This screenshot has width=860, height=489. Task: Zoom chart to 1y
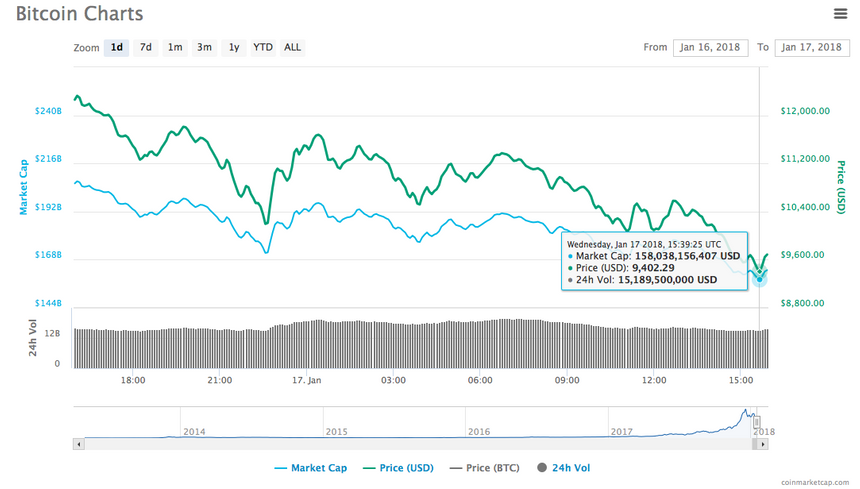point(234,47)
